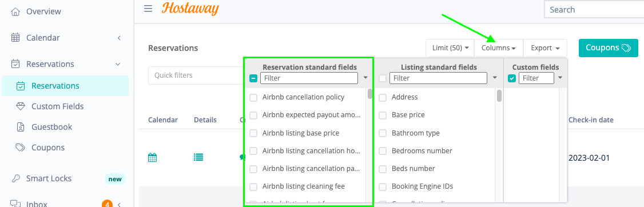Click the Custom Fields diamond icon
Screen dimensions: 644x207
[x=20, y=106]
